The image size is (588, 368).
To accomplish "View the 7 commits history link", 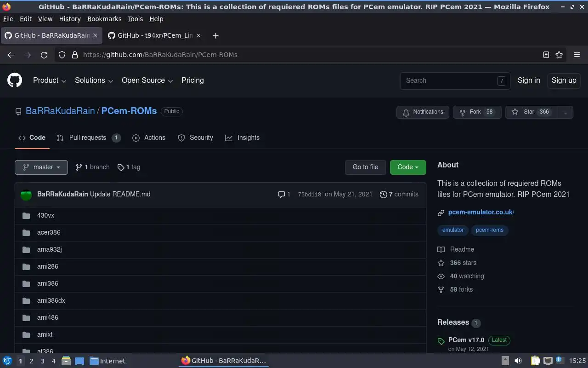I will click(x=399, y=195).
